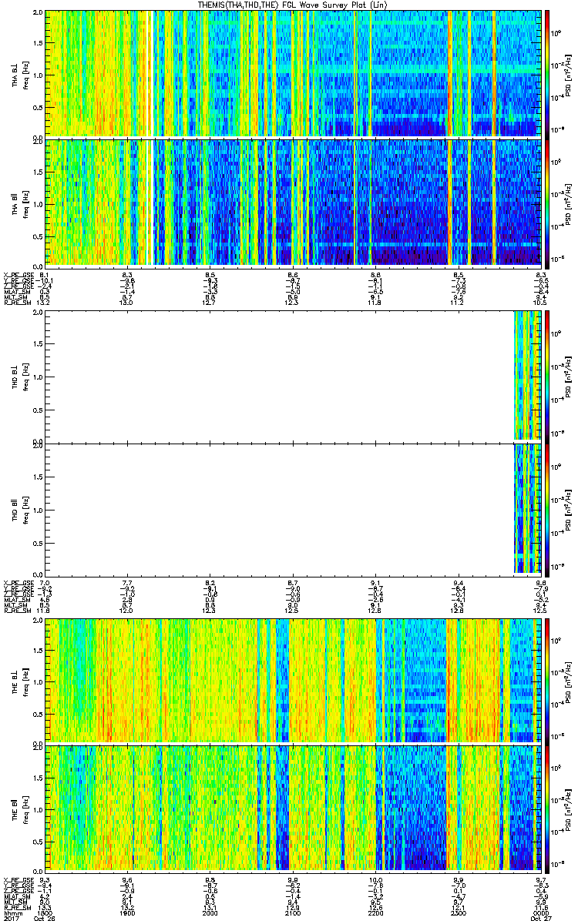Click the 'Oct 26' date label

[x=45, y=918]
